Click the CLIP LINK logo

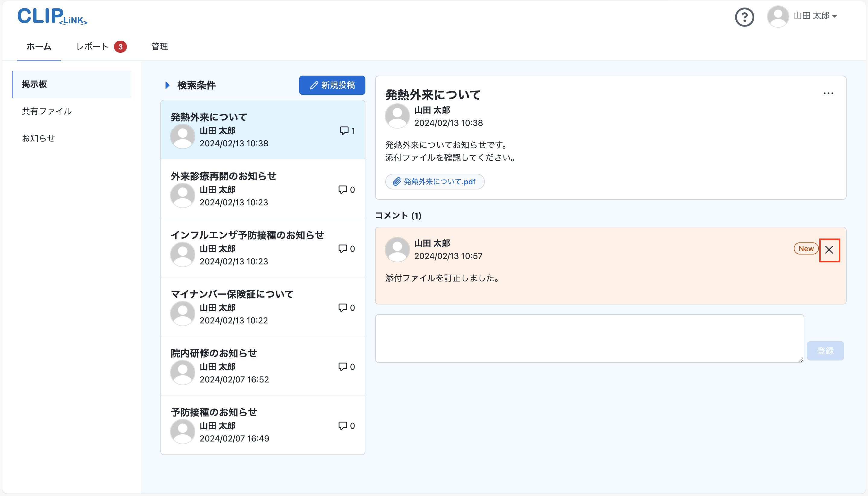(x=52, y=16)
